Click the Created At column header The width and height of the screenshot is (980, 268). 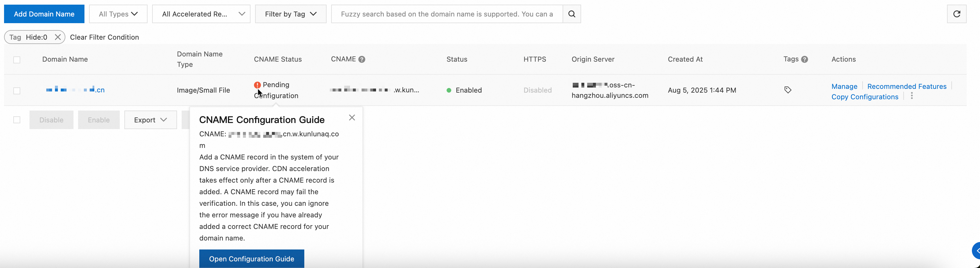[x=685, y=59]
